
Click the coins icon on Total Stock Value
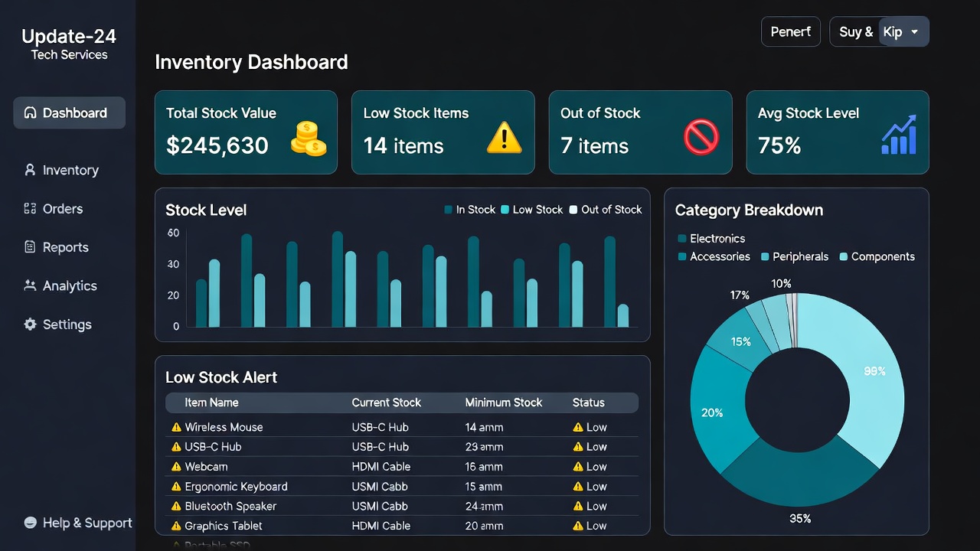tap(308, 139)
